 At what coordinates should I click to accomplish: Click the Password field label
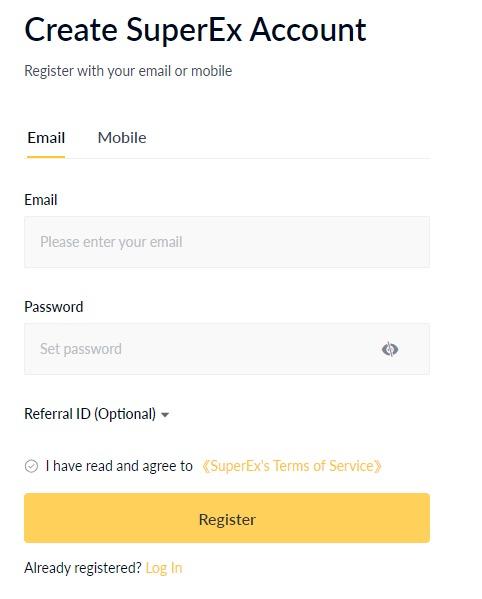tap(53, 307)
